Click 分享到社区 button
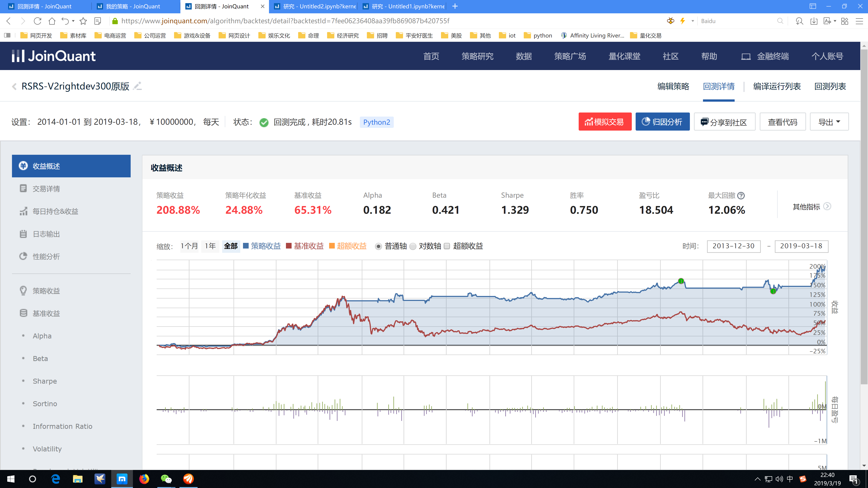 (724, 122)
